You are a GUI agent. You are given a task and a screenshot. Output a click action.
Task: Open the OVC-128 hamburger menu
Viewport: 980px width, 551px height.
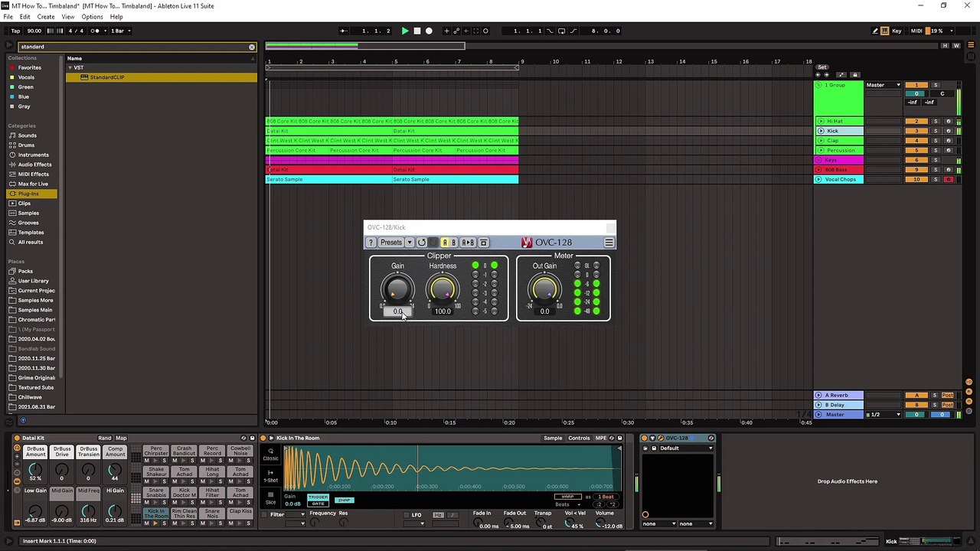click(x=609, y=243)
